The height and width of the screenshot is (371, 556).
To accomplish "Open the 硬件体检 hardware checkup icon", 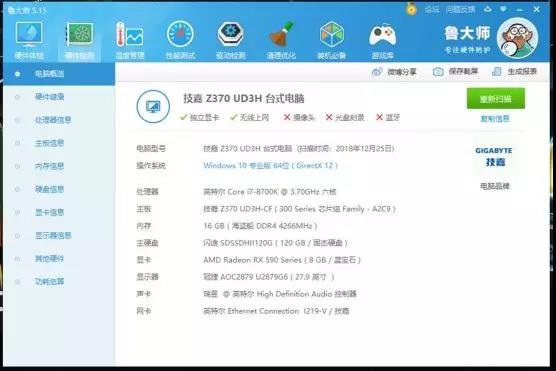I will [29, 40].
